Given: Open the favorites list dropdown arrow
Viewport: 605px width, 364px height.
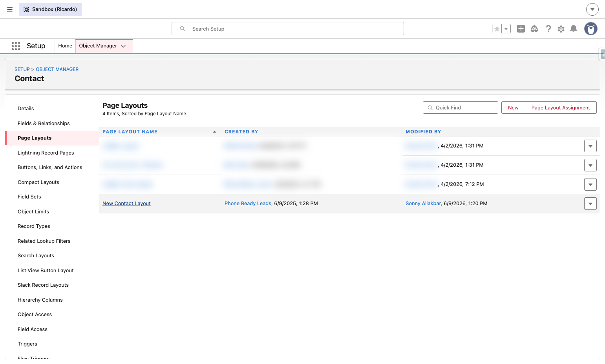Looking at the screenshot, I should click(x=506, y=29).
